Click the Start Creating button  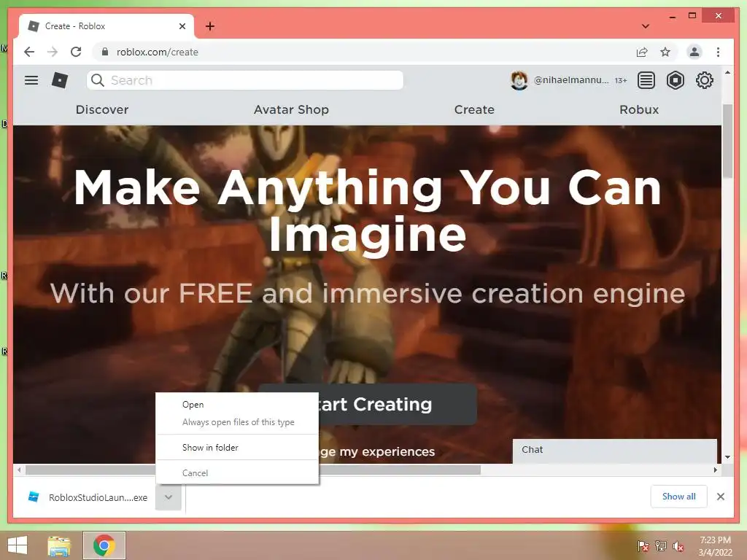coord(398,404)
